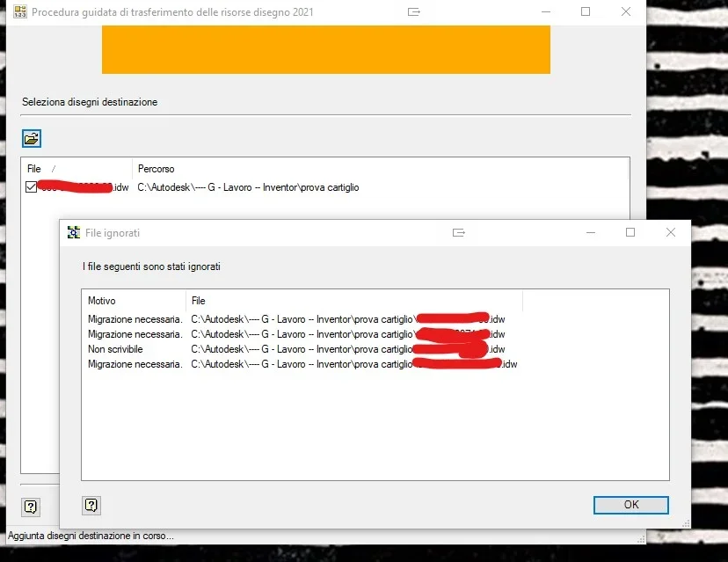
Task: Click the File ignorati title bar app icon
Action: click(73, 232)
